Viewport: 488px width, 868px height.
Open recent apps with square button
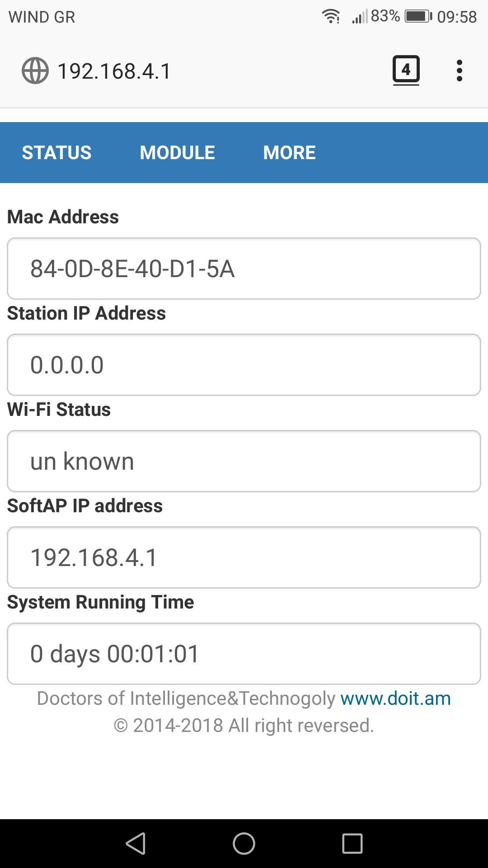coord(352,844)
